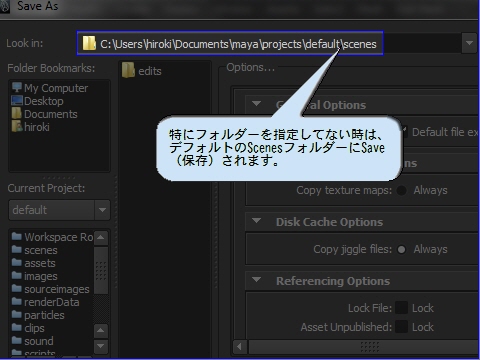Click the Options... label

pyautogui.click(x=250, y=68)
